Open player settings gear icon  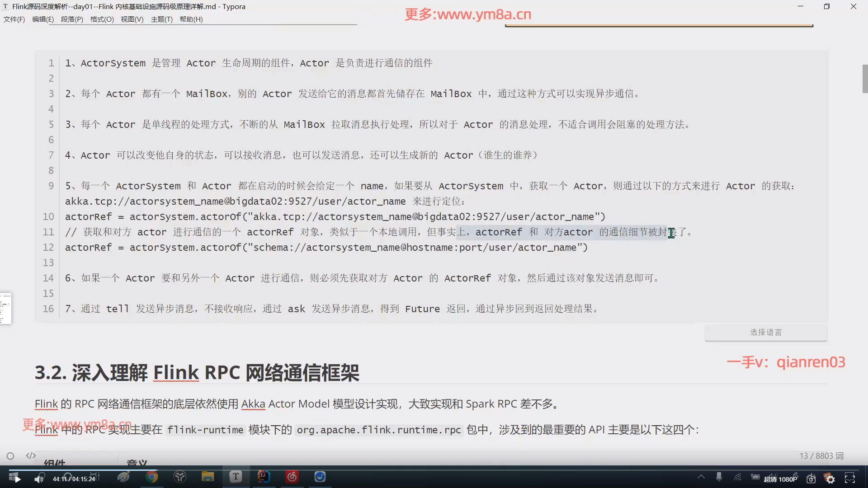(830, 479)
